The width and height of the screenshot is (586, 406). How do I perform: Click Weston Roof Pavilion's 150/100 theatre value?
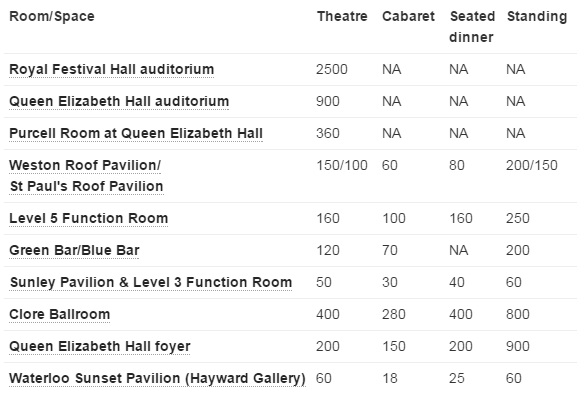tap(342, 165)
